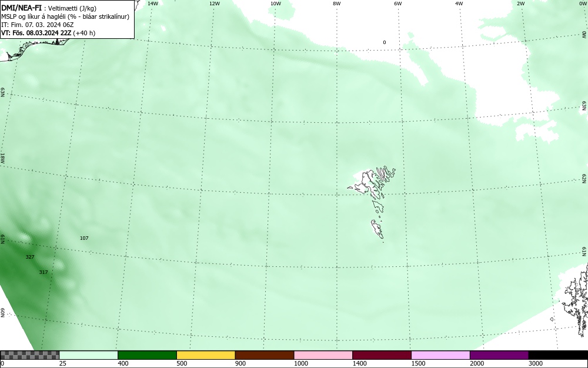Select the light green 25–400 legend swatch
Screen dimensions: 588x368
coord(89,355)
